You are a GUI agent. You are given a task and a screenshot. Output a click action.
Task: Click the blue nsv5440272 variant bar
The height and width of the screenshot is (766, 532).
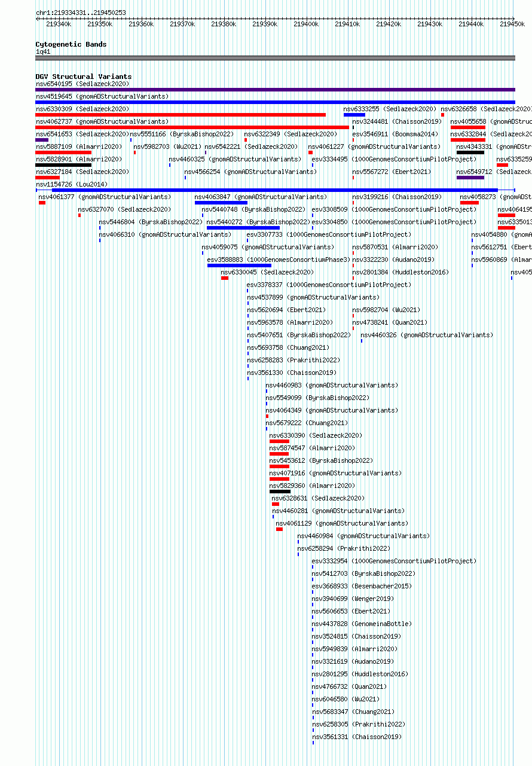[x=243, y=228]
